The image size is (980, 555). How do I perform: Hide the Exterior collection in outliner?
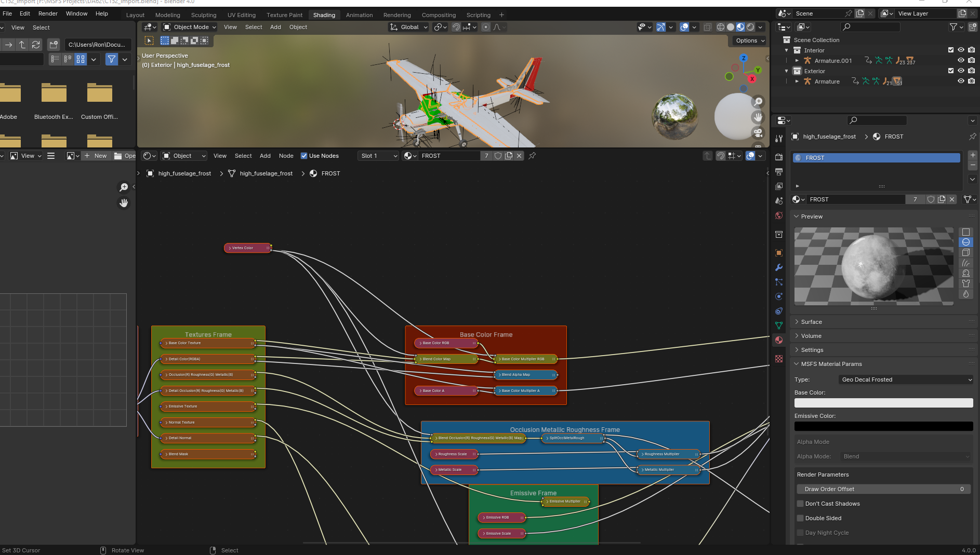pyautogui.click(x=960, y=71)
